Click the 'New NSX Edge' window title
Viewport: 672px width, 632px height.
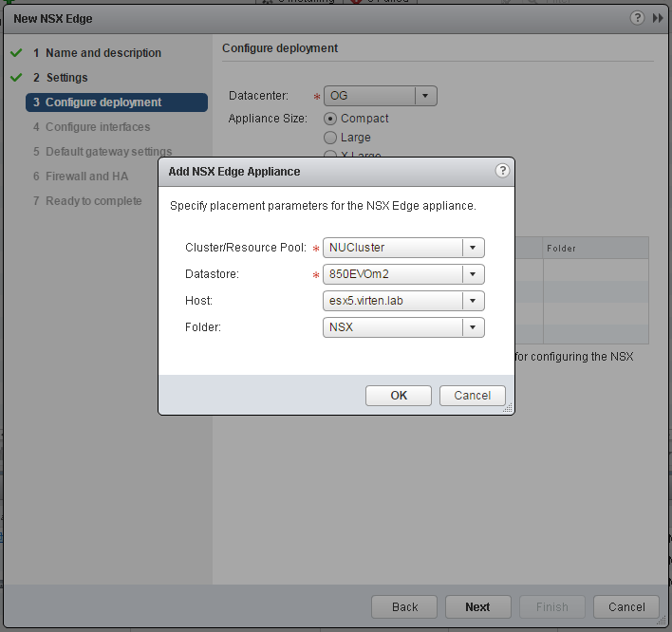(53, 19)
